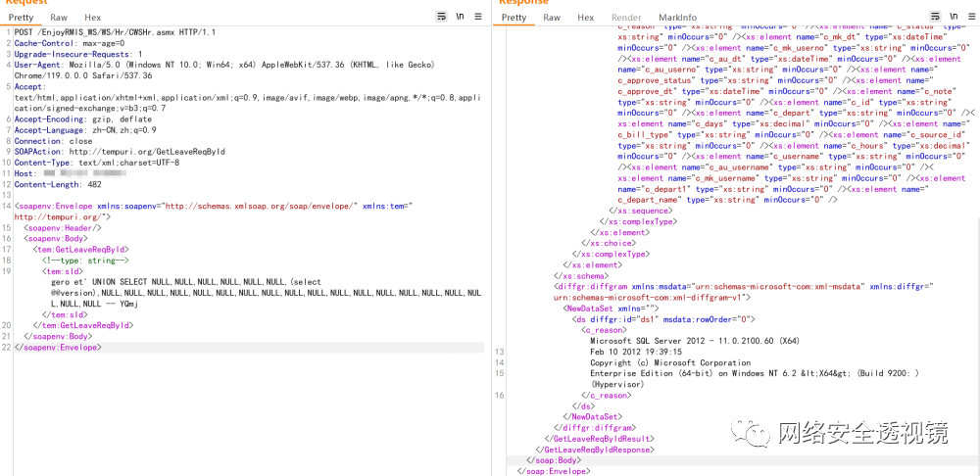980x476 pixels.
Task: Toggle word wrap in the Response panel
Action: [x=935, y=17]
